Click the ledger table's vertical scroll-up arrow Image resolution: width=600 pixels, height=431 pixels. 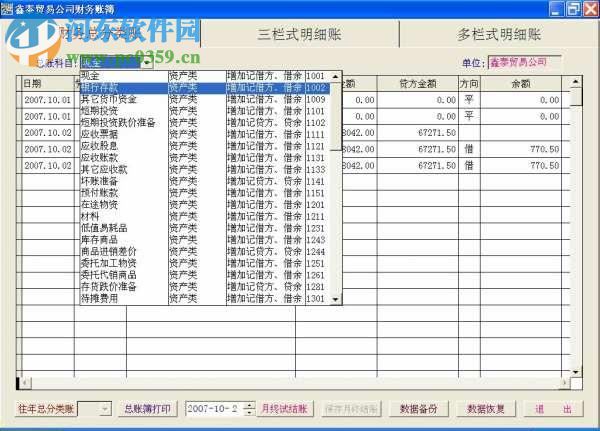576,82
